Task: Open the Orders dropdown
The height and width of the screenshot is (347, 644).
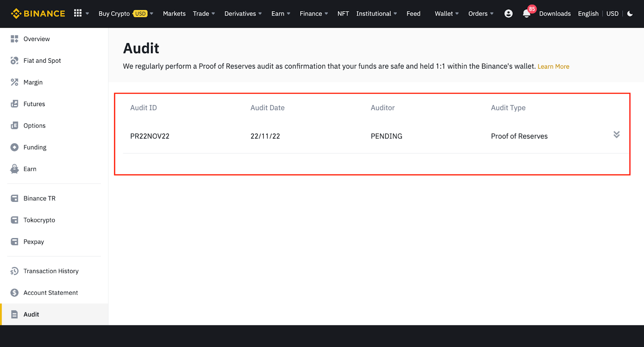Action: tap(481, 14)
